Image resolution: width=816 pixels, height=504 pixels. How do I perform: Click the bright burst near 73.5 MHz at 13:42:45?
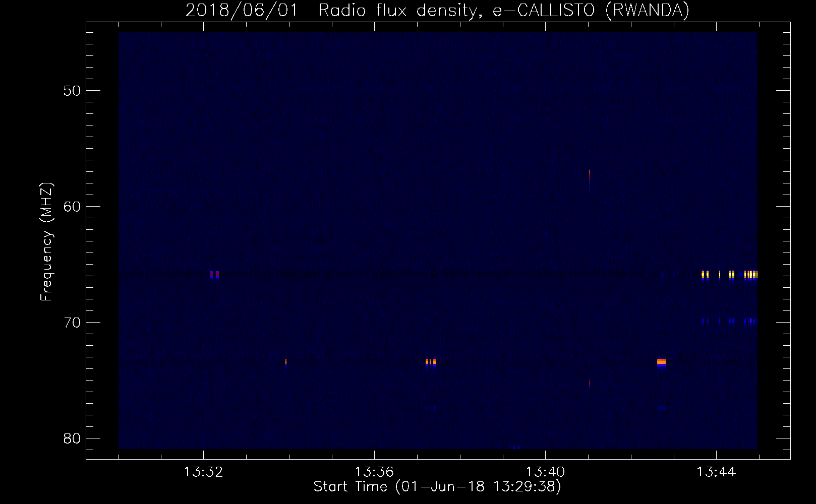click(x=662, y=363)
